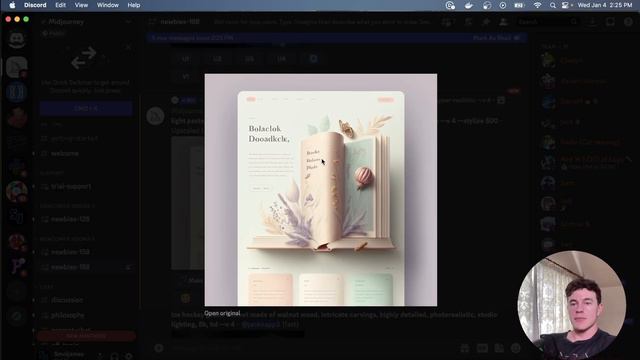Screen dimensions: 640x360
Task: Click the U4 upscale button
Action: click(x=281, y=59)
